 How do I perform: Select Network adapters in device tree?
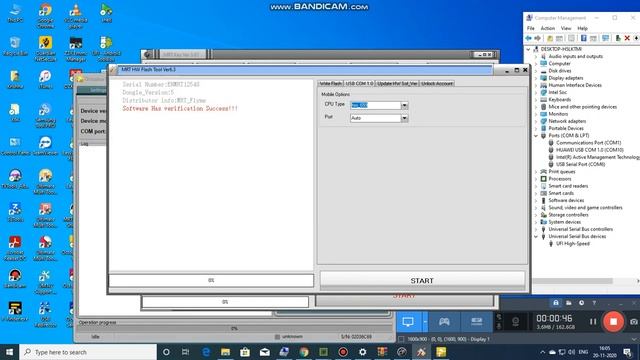pos(567,121)
